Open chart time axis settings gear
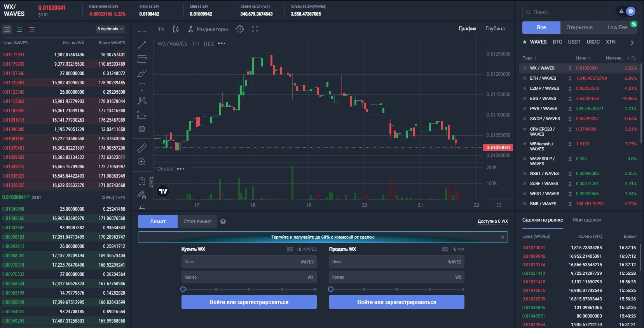 point(499,205)
